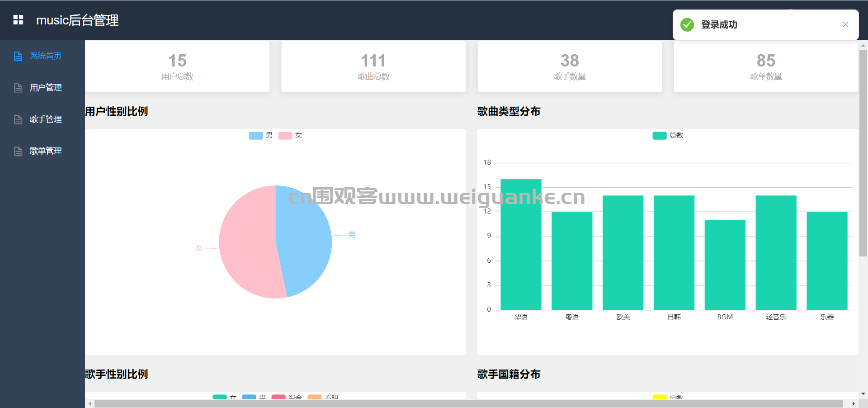Click the 歌手管理 document icon in sidebar
Image resolution: width=868 pixels, height=408 pixels.
pyautogui.click(x=18, y=119)
